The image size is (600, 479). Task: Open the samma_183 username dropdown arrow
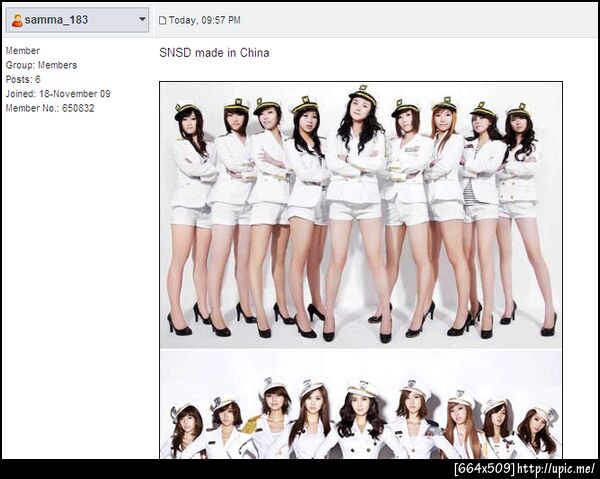pos(142,19)
